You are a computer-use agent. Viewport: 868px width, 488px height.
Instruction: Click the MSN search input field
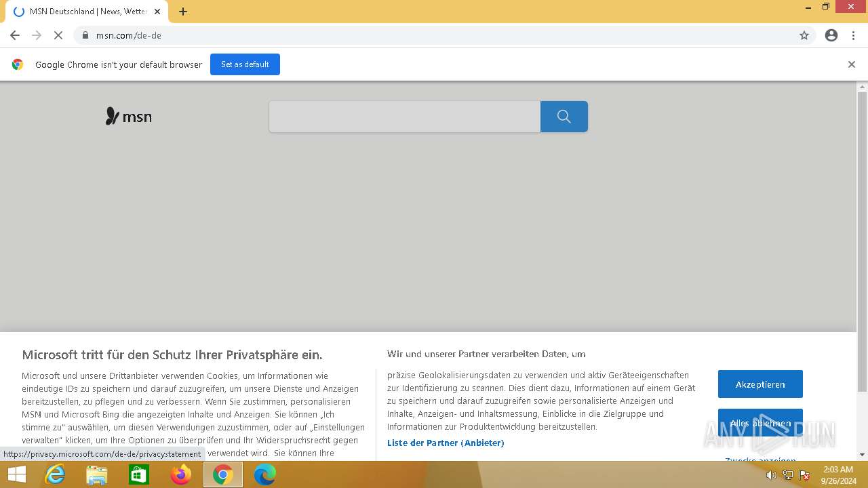[405, 117]
